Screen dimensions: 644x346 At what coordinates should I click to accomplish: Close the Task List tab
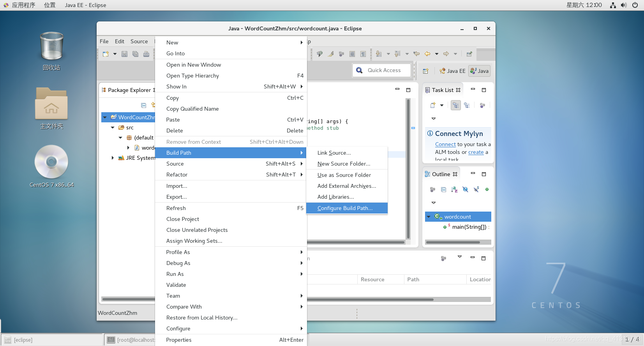pos(458,90)
